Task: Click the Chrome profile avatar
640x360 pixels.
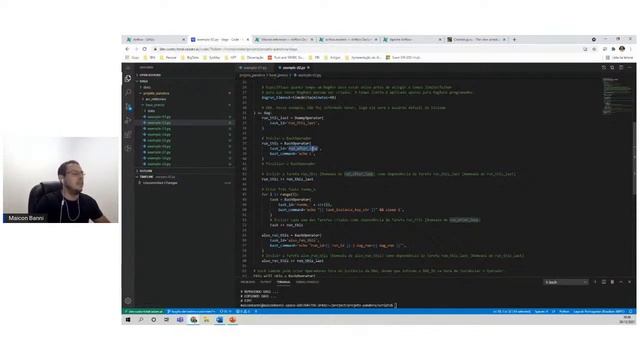Action: [622, 49]
